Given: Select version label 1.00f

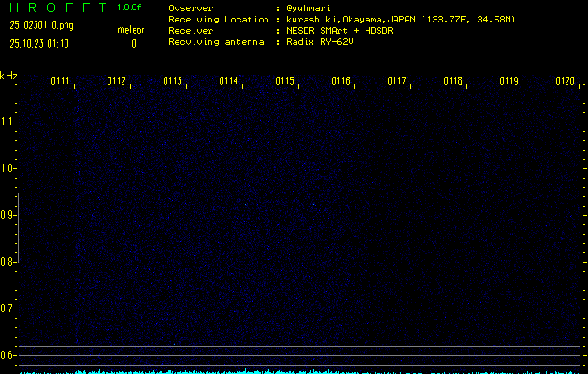Looking at the screenshot, I should (129, 7).
